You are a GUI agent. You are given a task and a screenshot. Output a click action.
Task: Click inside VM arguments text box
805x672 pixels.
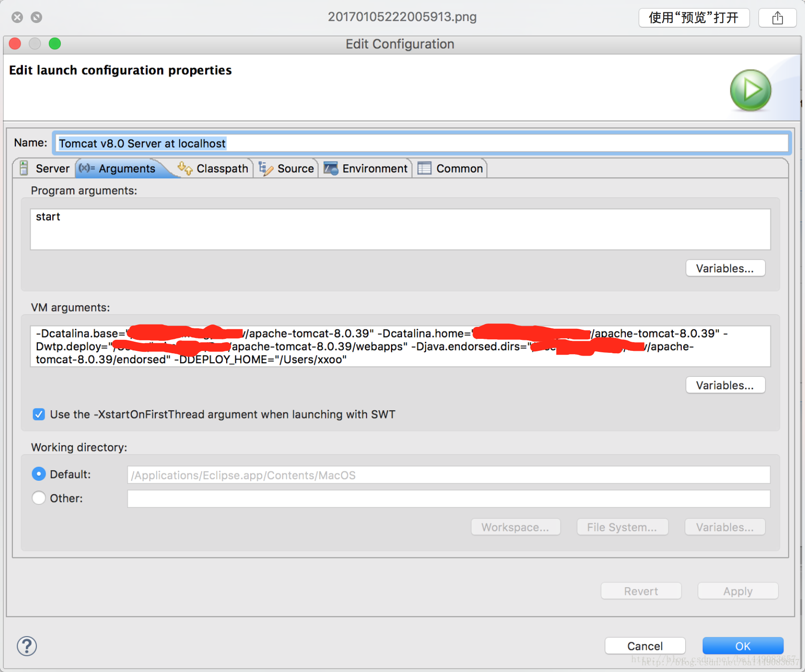400,346
